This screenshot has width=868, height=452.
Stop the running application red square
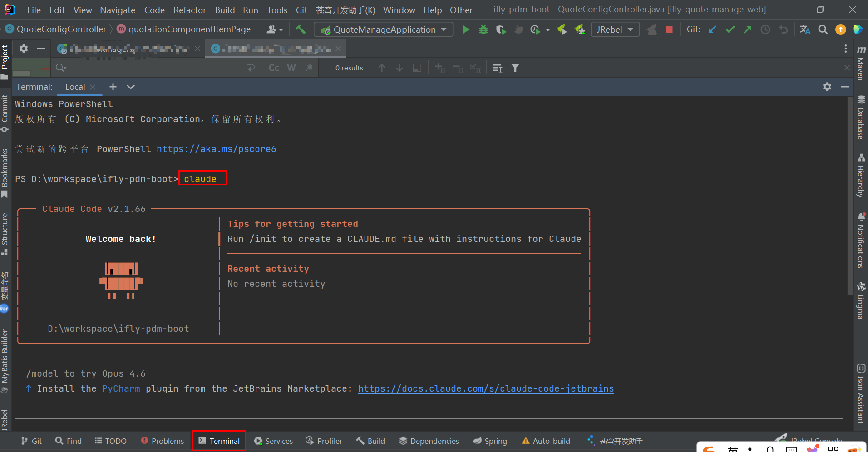coord(669,29)
